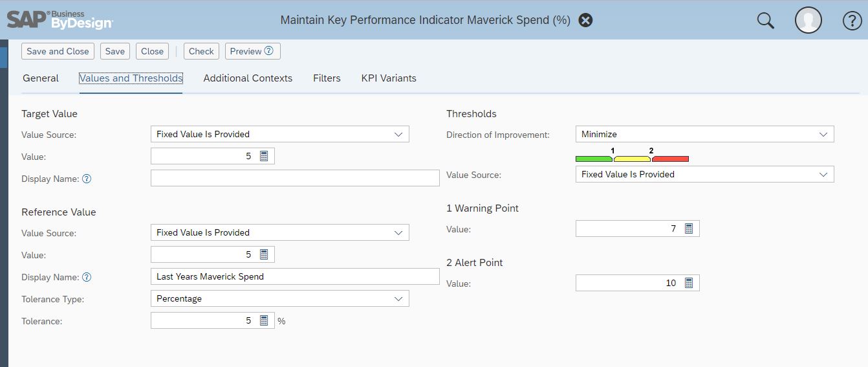Close the KPI screen with X icon
The height and width of the screenshot is (367, 868).
click(585, 20)
